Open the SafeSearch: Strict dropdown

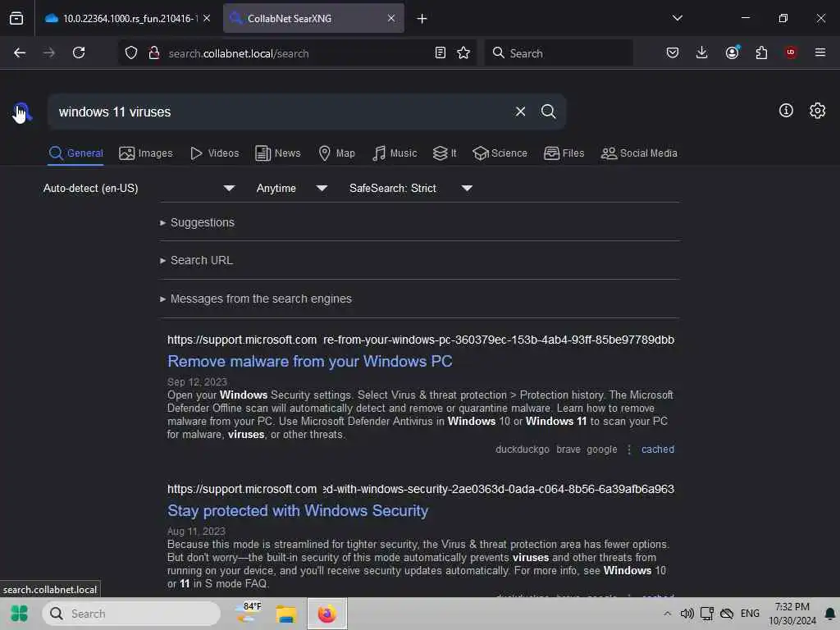(410, 188)
